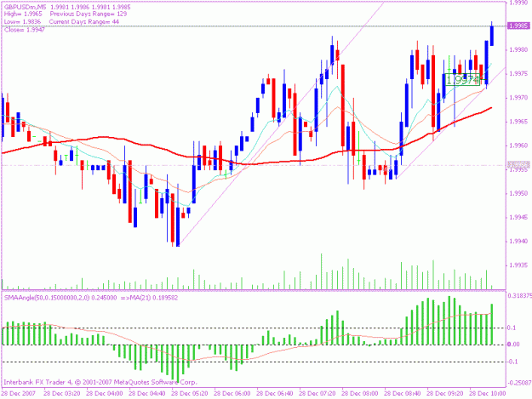Click the '28 Dec 09:20' time axis label
Image resolution: width=532 pixels, height=399 pixels.
tap(445, 394)
